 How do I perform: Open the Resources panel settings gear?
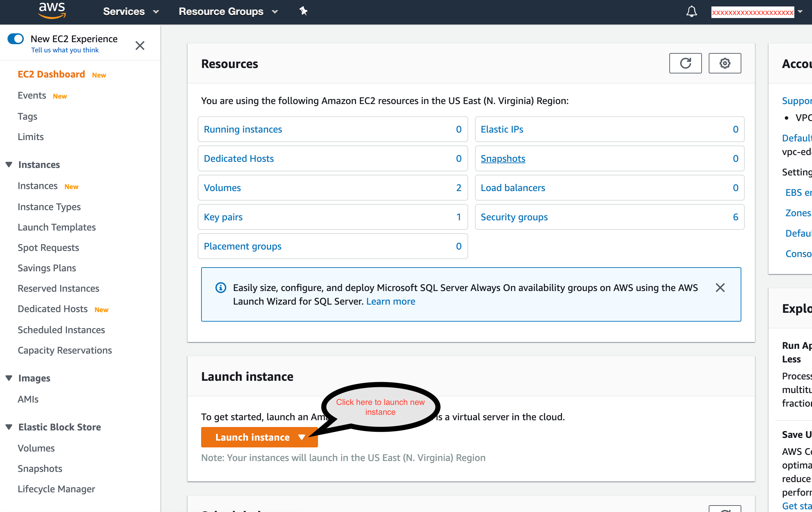tap(725, 63)
